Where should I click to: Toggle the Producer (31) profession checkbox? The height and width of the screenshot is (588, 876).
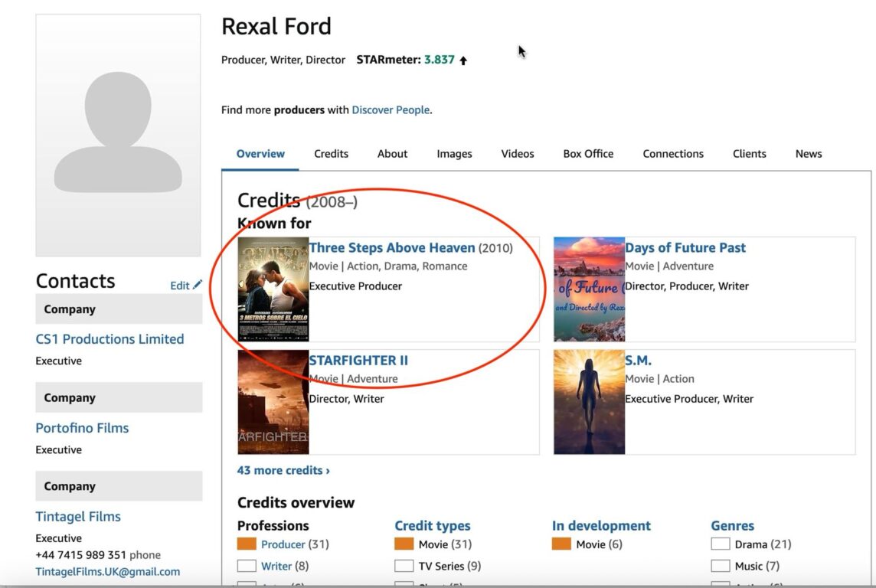tap(247, 544)
